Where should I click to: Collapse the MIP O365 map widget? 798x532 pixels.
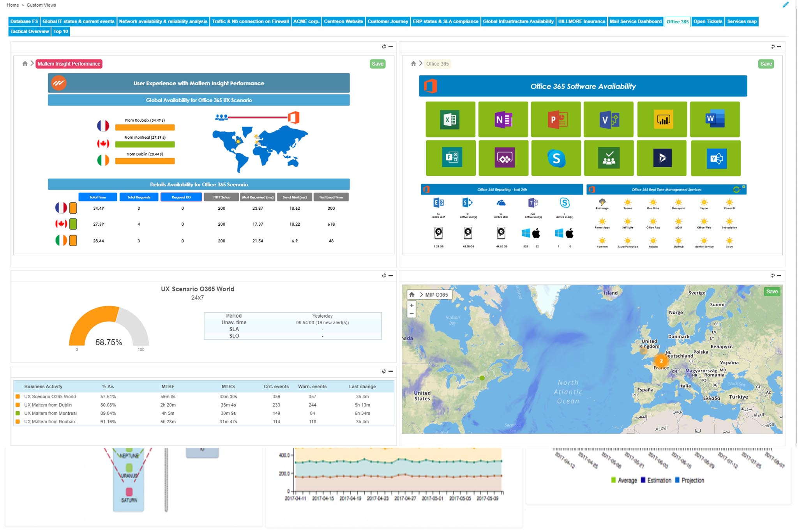click(x=779, y=276)
